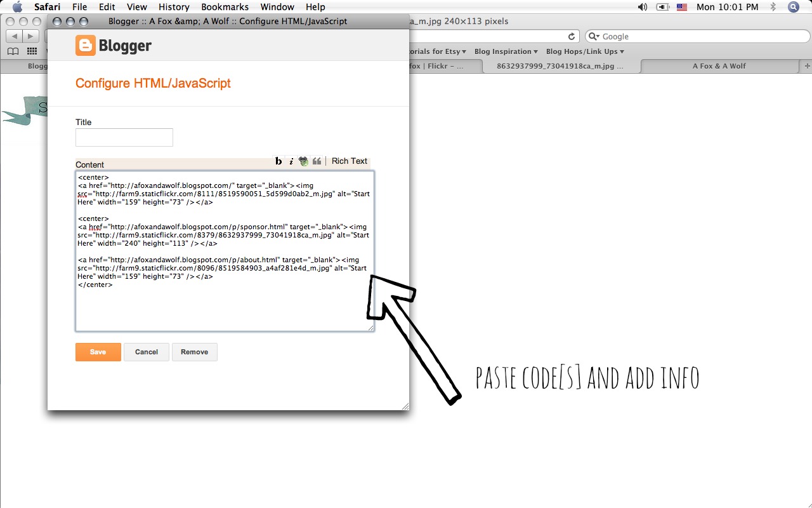This screenshot has width=812, height=508.
Task: Apply italic formatting in the Content editor
Action: click(x=291, y=161)
